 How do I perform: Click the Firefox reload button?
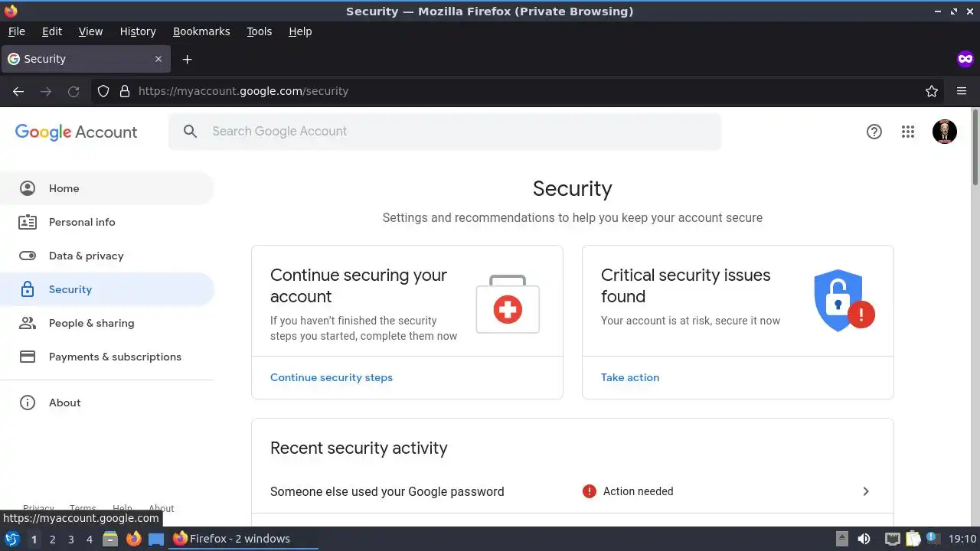[x=73, y=91]
